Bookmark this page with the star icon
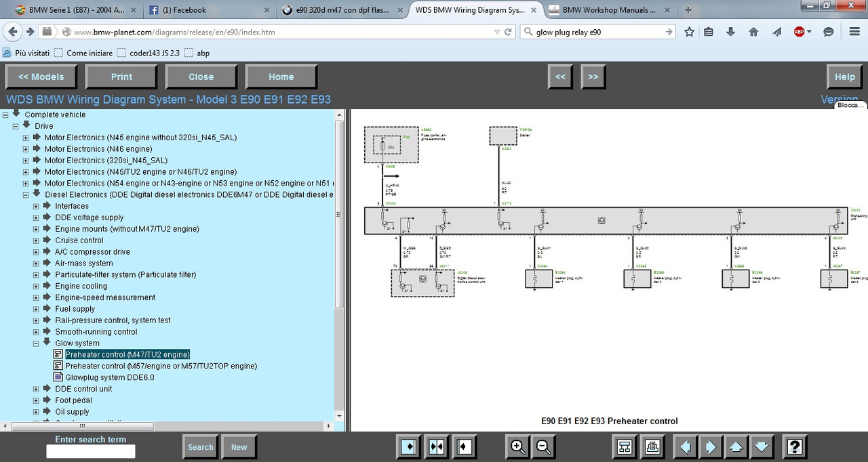 pyautogui.click(x=690, y=32)
